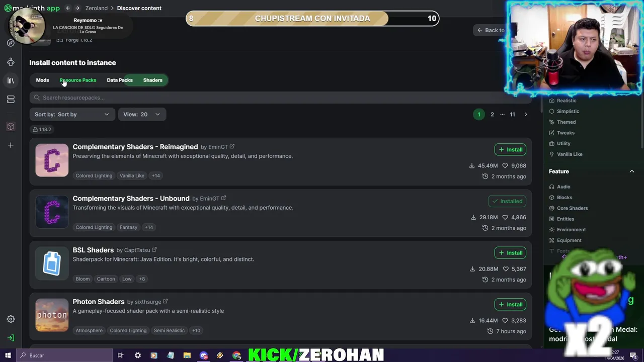Click the BSL Shaders project thumbnail

(x=52, y=263)
